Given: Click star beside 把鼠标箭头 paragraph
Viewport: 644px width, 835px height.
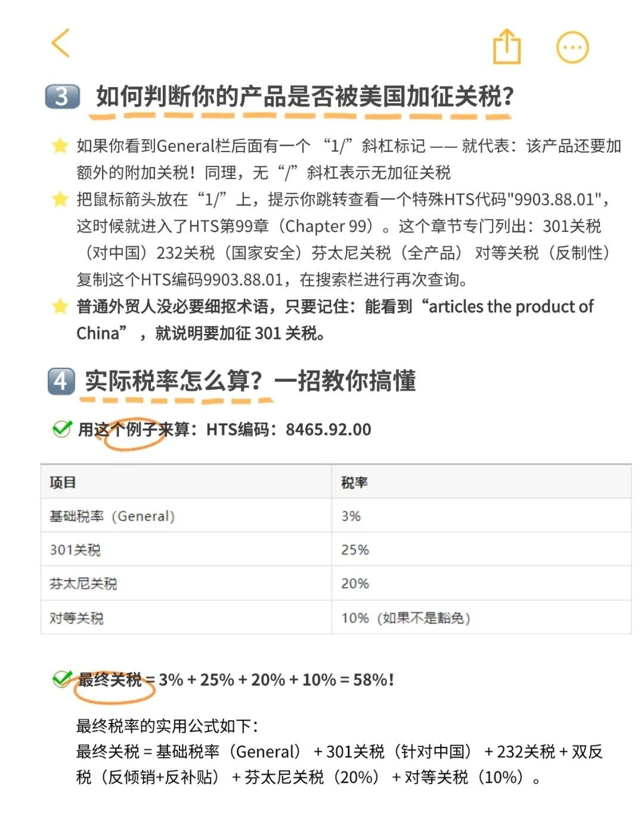Looking at the screenshot, I should coord(60,199).
